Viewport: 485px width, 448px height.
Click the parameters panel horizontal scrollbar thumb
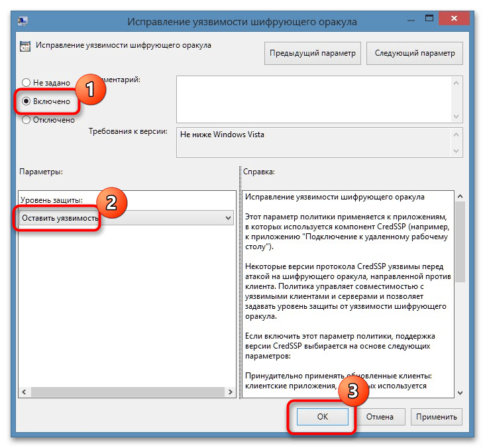pyautogui.click(x=127, y=392)
